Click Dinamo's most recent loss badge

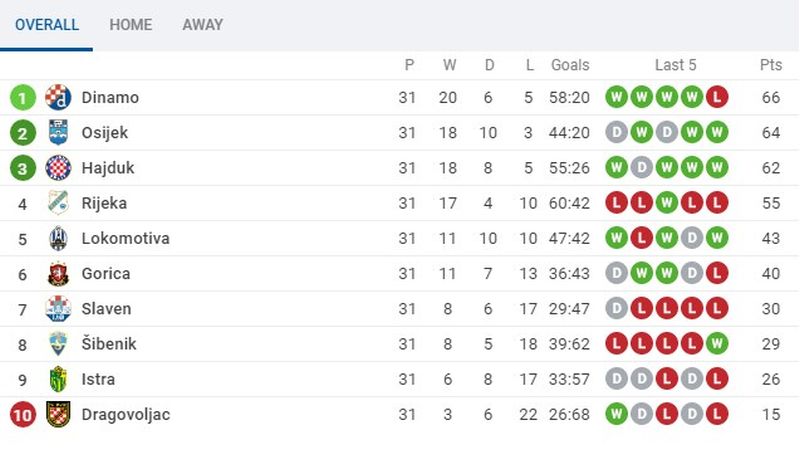[716, 98]
